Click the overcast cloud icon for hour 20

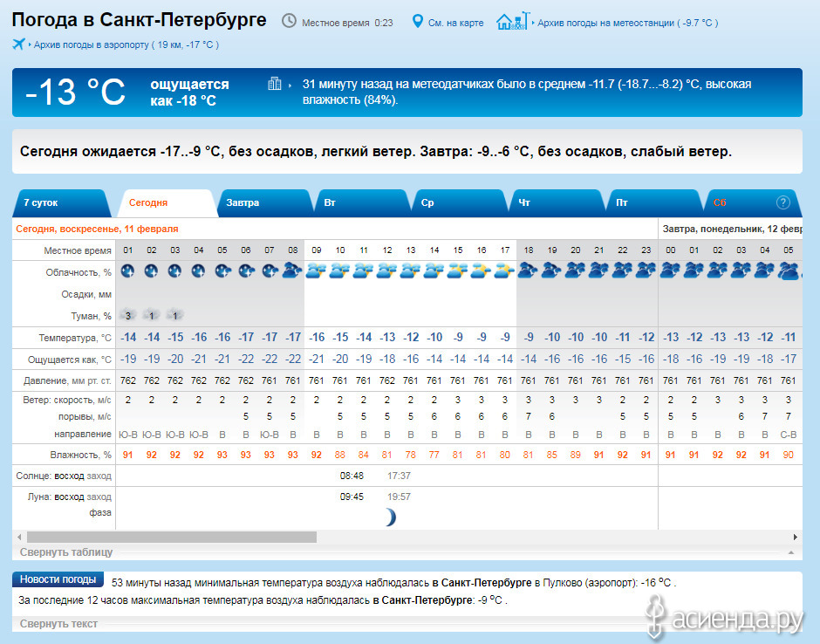click(x=575, y=271)
